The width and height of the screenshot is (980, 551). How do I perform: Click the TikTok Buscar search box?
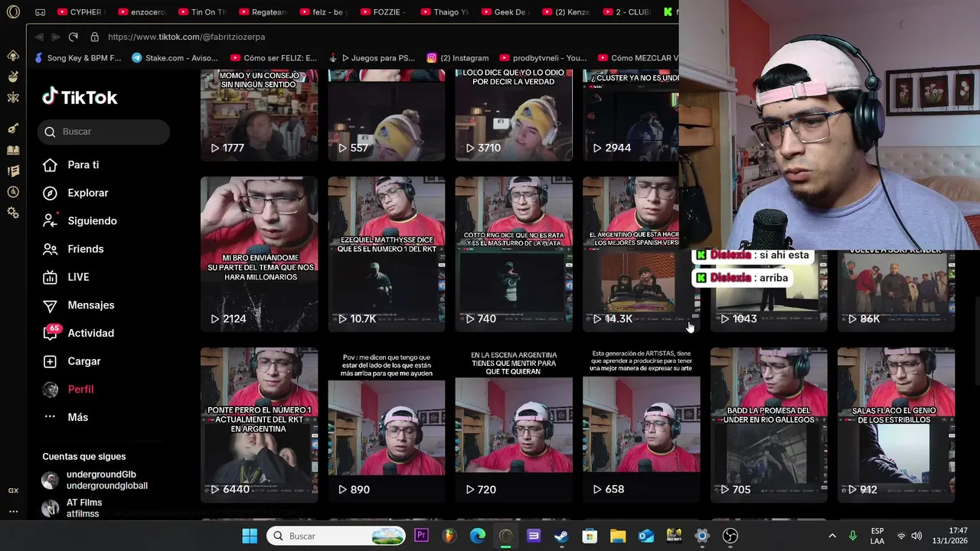[x=103, y=132]
